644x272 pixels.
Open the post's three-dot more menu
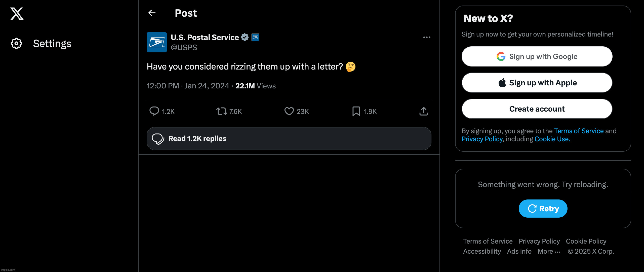coord(427,37)
